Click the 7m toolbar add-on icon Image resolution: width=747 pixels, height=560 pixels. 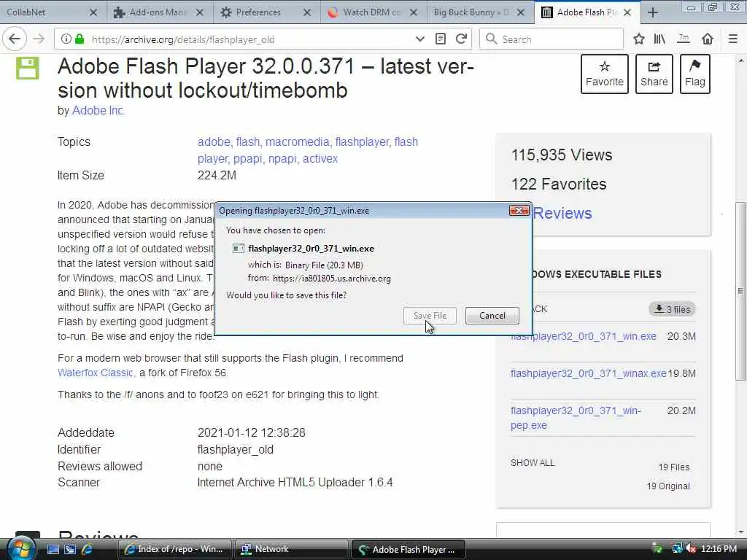click(684, 38)
